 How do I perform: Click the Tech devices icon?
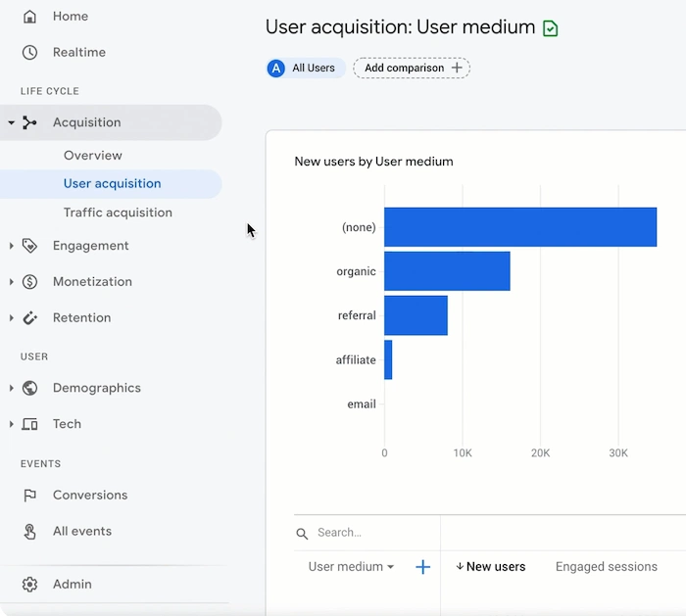(x=30, y=424)
